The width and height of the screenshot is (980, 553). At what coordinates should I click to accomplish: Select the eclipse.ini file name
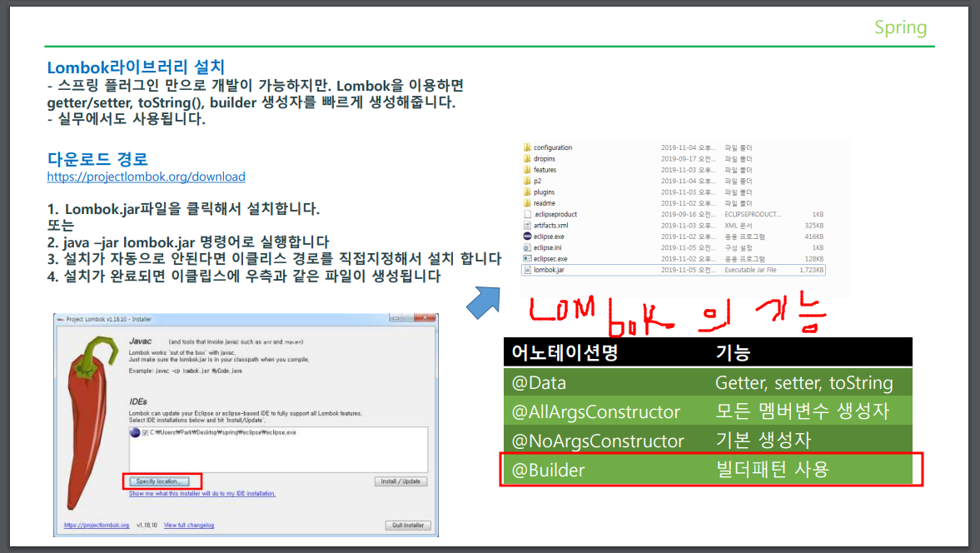[x=548, y=247]
